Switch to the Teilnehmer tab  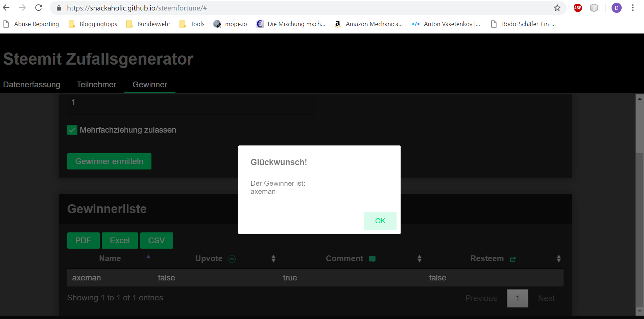[96, 85]
